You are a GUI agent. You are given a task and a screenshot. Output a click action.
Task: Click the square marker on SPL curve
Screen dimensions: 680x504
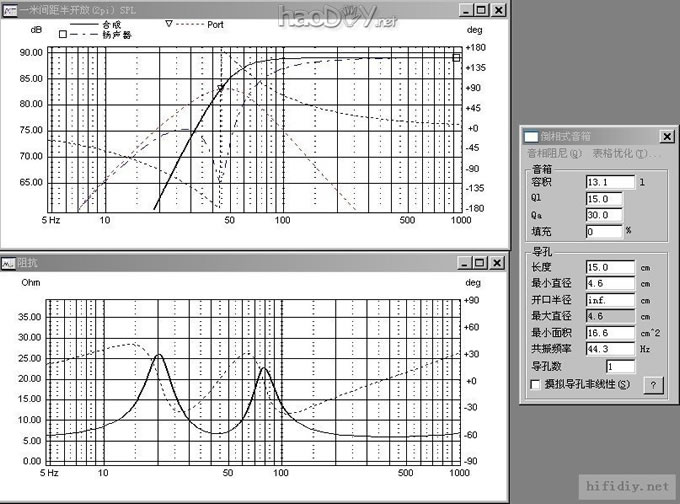[x=456, y=58]
